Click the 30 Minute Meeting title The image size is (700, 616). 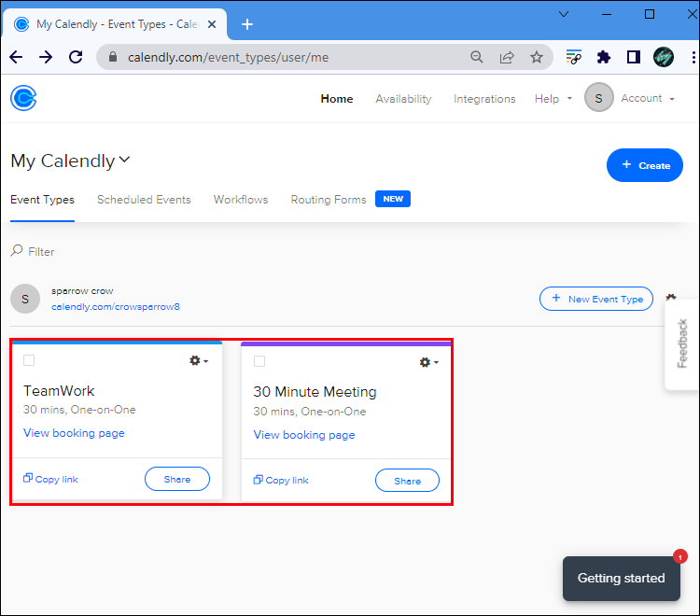315,392
